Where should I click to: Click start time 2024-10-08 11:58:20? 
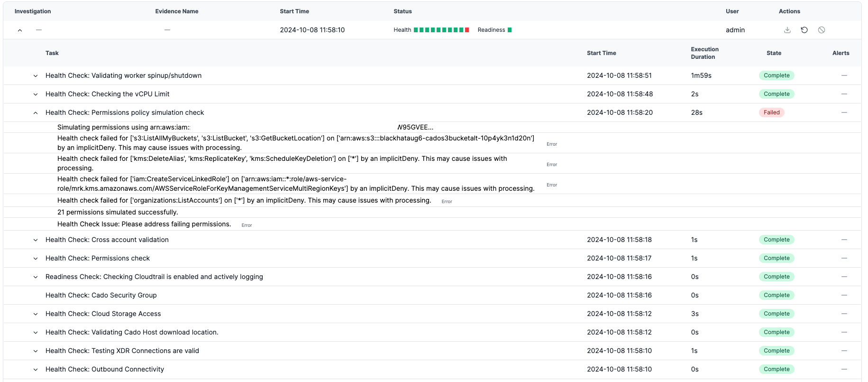[620, 112]
